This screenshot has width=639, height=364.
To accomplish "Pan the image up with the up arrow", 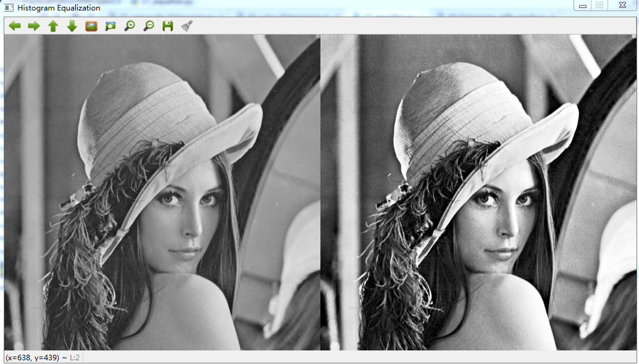I will pyautogui.click(x=53, y=26).
